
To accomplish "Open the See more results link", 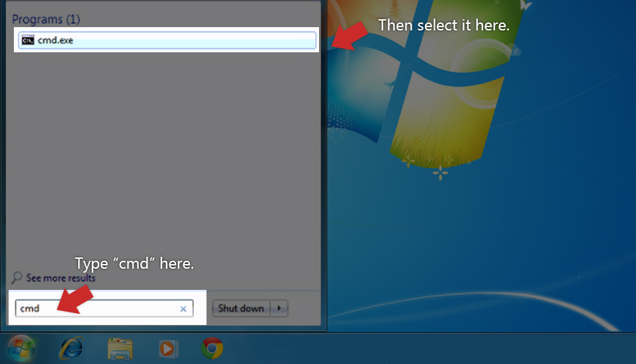I will click(61, 278).
